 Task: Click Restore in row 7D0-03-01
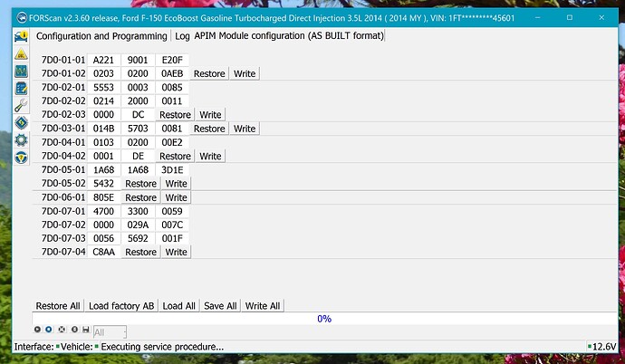point(209,129)
